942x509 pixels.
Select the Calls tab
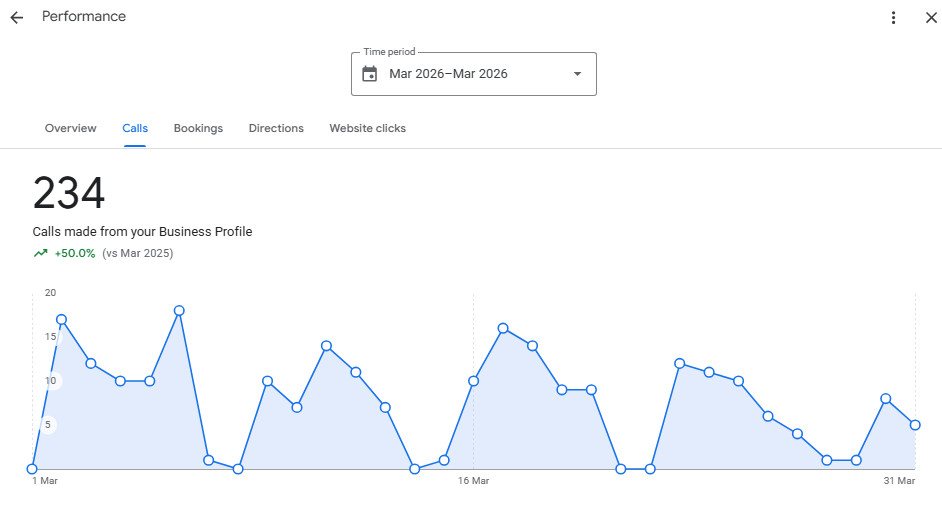point(135,128)
